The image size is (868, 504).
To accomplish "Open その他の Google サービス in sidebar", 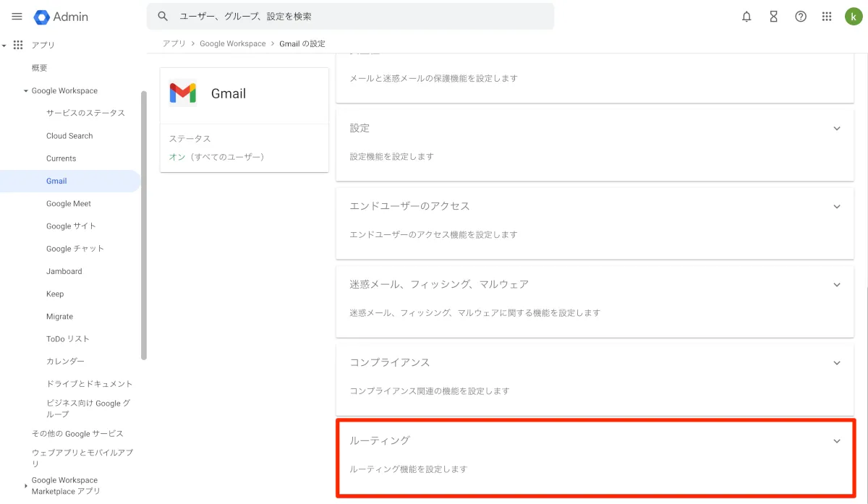I will point(77,434).
